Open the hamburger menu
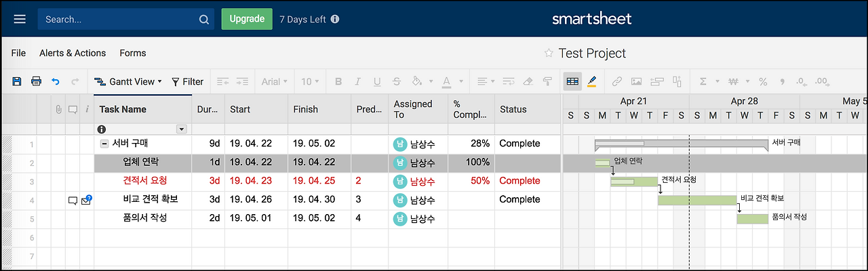Viewport: 868px width, 271px height. point(20,19)
